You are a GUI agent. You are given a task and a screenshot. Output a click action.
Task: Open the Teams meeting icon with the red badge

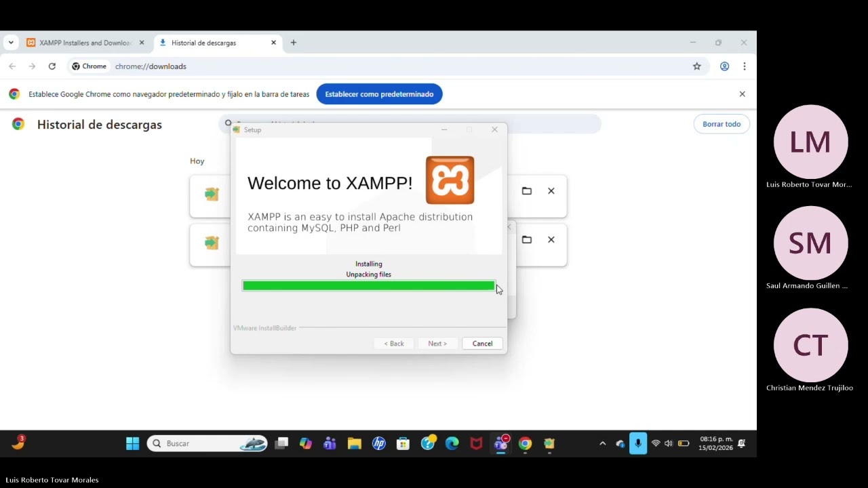501,443
